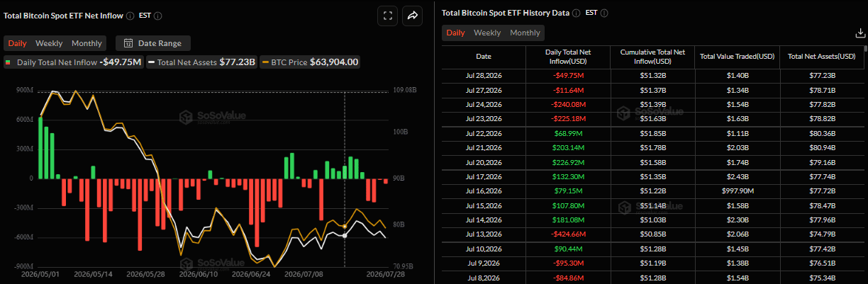This screenshot has height=284, width=868.
Task: Toggle Total Net Assets line series
Action: [201, 62]
